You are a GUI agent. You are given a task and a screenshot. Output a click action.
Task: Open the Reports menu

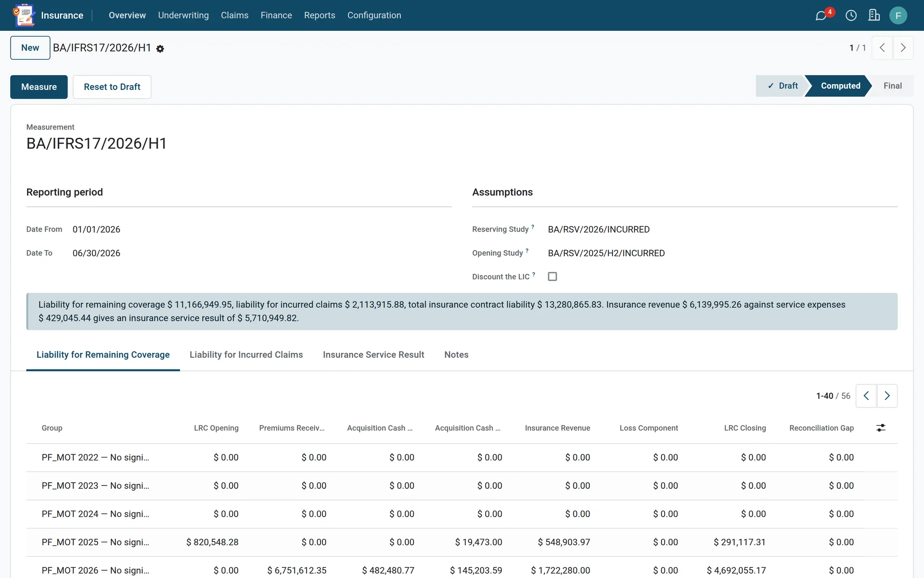[320, 15]
